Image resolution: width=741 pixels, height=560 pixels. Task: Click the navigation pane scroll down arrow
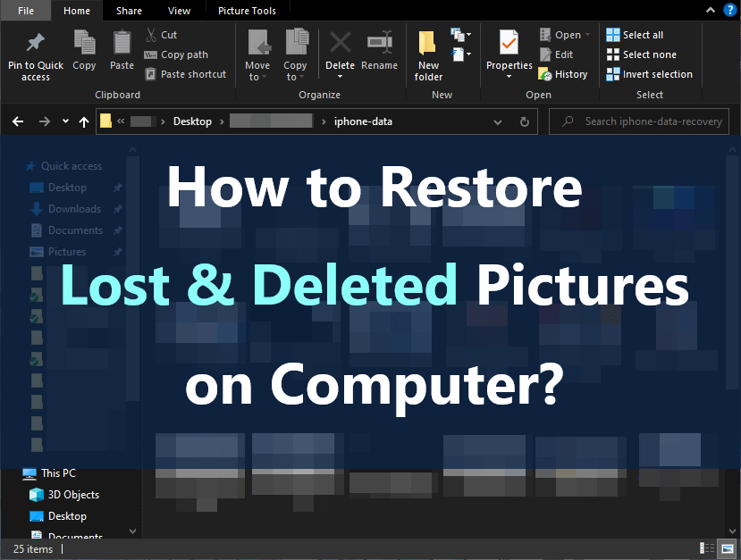133,531
